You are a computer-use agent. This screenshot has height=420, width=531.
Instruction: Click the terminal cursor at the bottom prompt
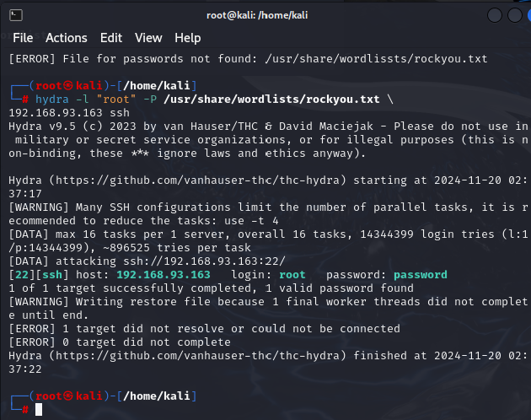click(39, 410)
